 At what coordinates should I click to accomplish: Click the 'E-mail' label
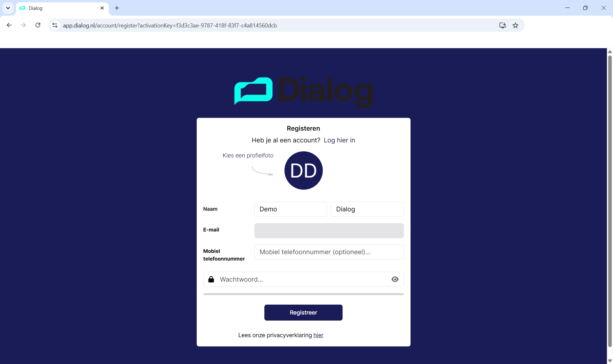click(211, 230)
